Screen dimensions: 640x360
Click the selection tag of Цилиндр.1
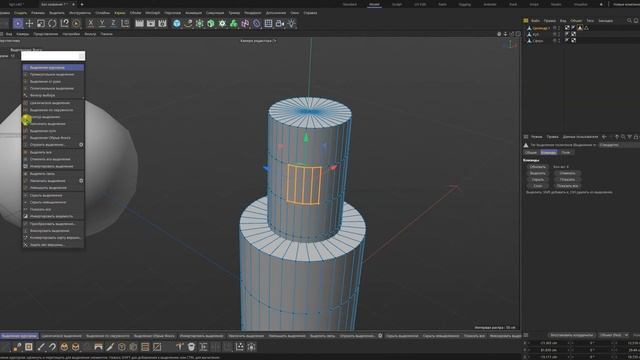click(x=580, y=28)
